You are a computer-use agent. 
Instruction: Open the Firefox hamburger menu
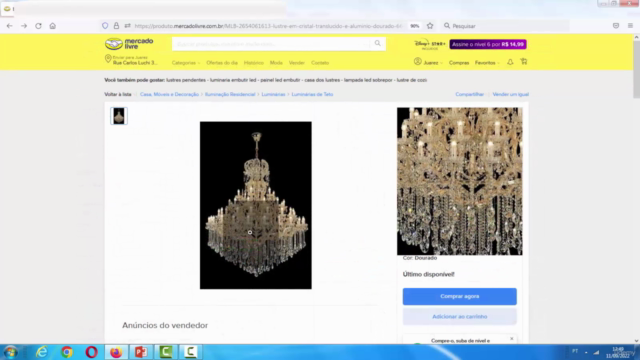pos(630,26)
